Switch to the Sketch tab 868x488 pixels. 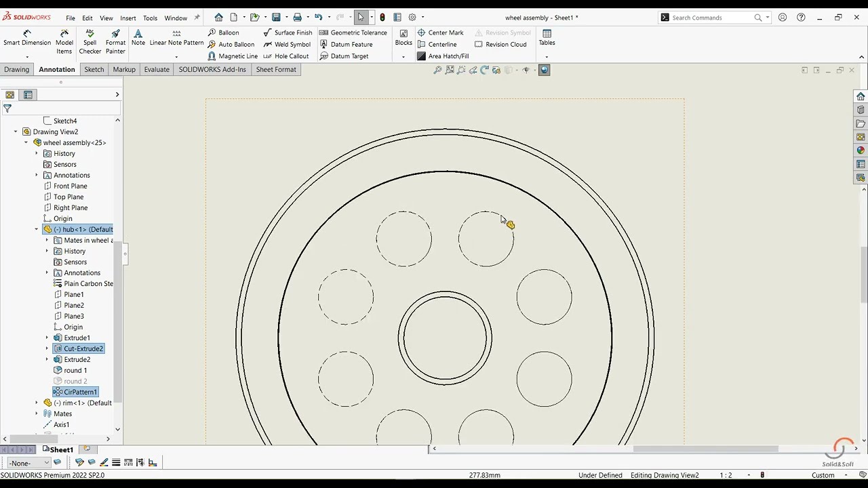(94, 69)
